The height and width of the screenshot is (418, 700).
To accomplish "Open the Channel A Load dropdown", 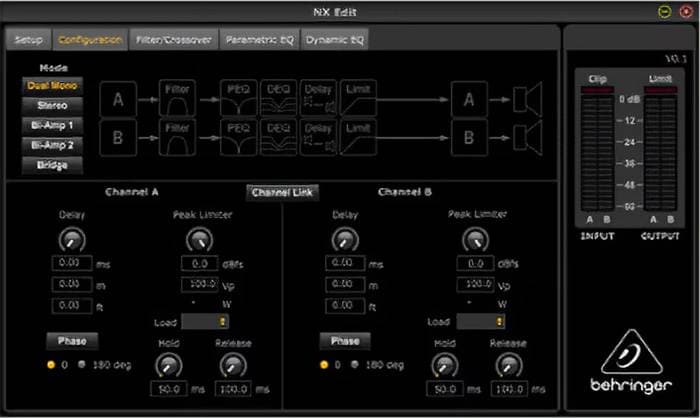I will (205, 322).
